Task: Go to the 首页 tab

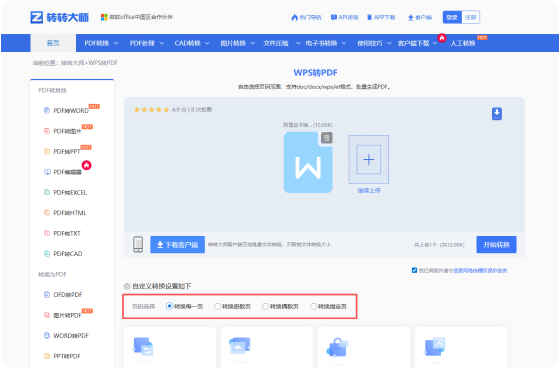Action: tap(53, 43)
